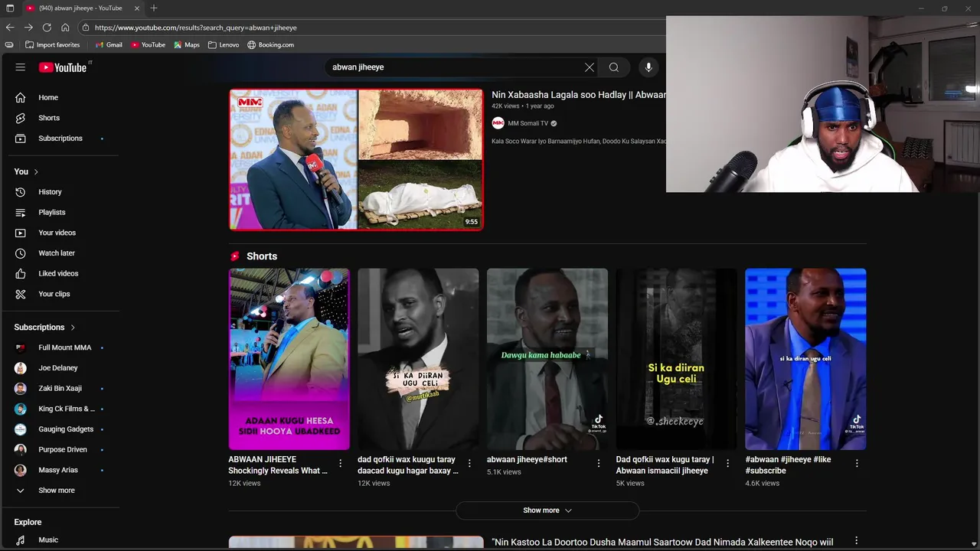Open King Ck Films channel avatar
Viewport: 980px width, 551px height.
pyautogui.click(x=21, y=409)
